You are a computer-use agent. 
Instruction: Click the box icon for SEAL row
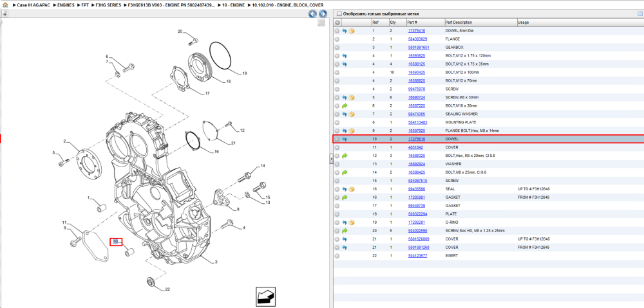tap(352, 189)
